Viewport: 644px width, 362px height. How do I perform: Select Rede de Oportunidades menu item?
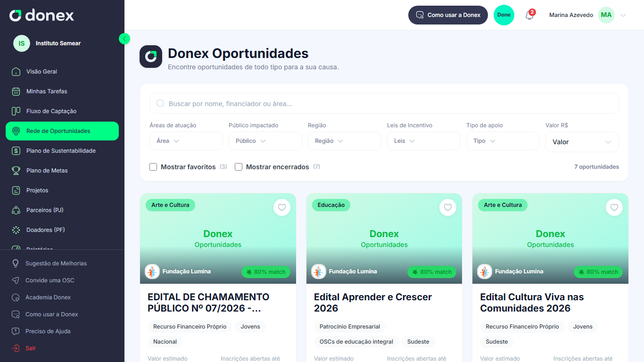click(62, 131)
